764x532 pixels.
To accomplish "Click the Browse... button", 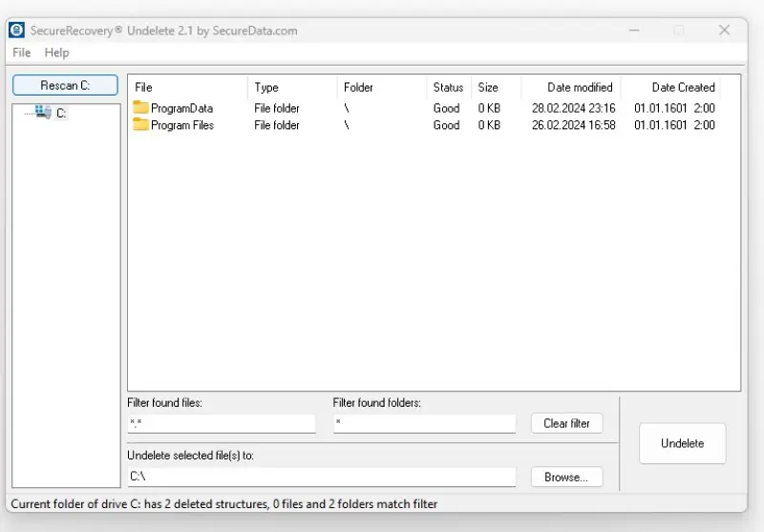I will tap(566, 477).
